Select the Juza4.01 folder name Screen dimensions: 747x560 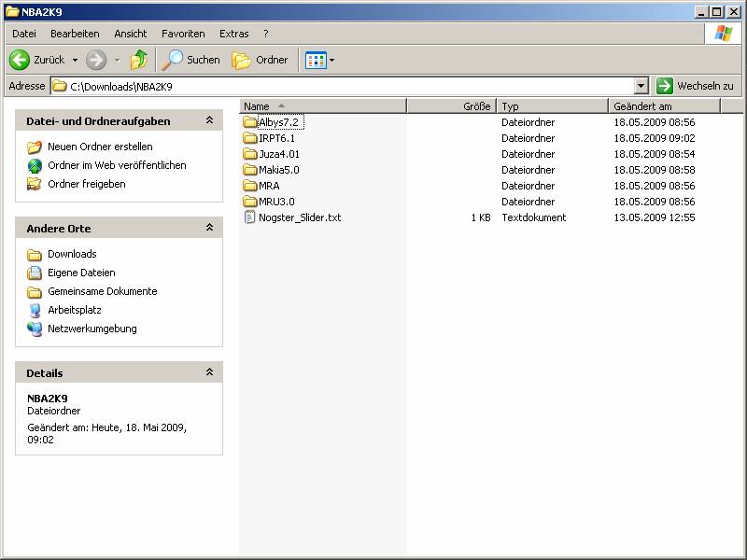pos(279,154)
